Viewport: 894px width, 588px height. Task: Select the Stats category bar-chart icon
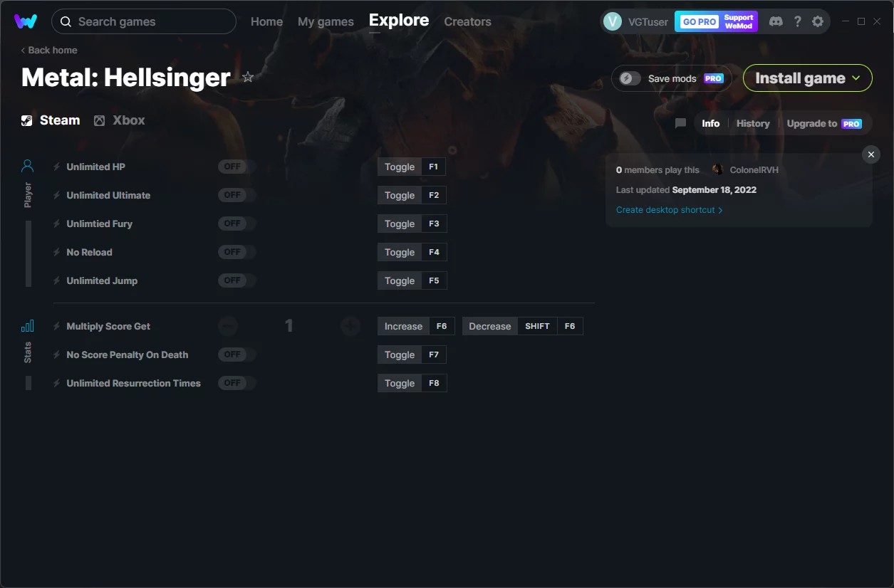tap(28, 326)
